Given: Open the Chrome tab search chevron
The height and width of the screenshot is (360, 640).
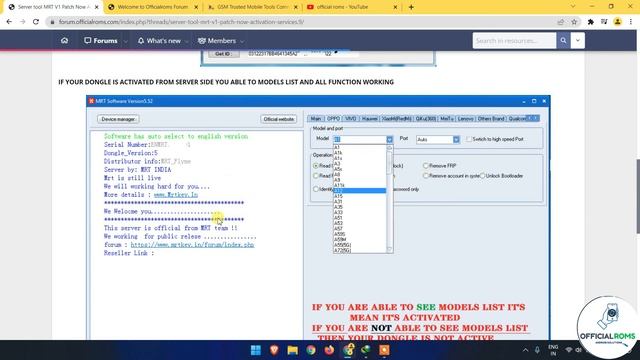Looking at the screenshot, I should [573, 7].
